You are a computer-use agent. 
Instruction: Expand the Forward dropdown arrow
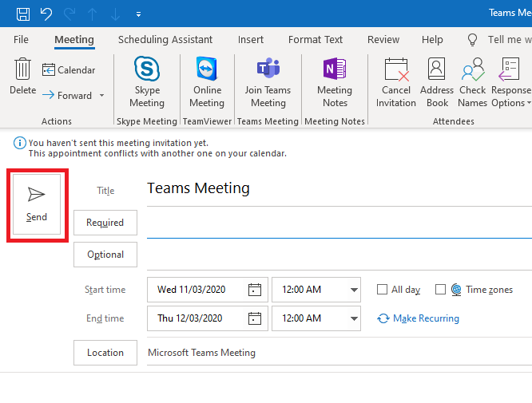click(101, 95)
